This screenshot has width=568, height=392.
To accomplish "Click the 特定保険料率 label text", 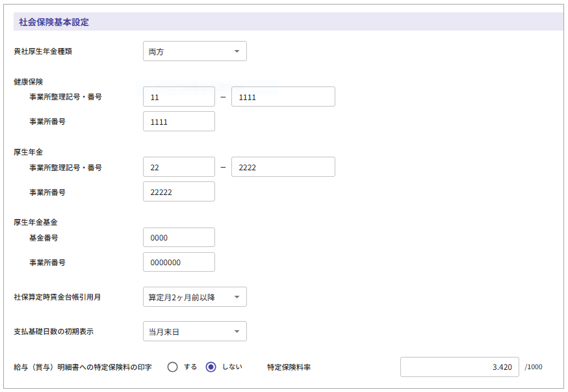I will [289, 367].
